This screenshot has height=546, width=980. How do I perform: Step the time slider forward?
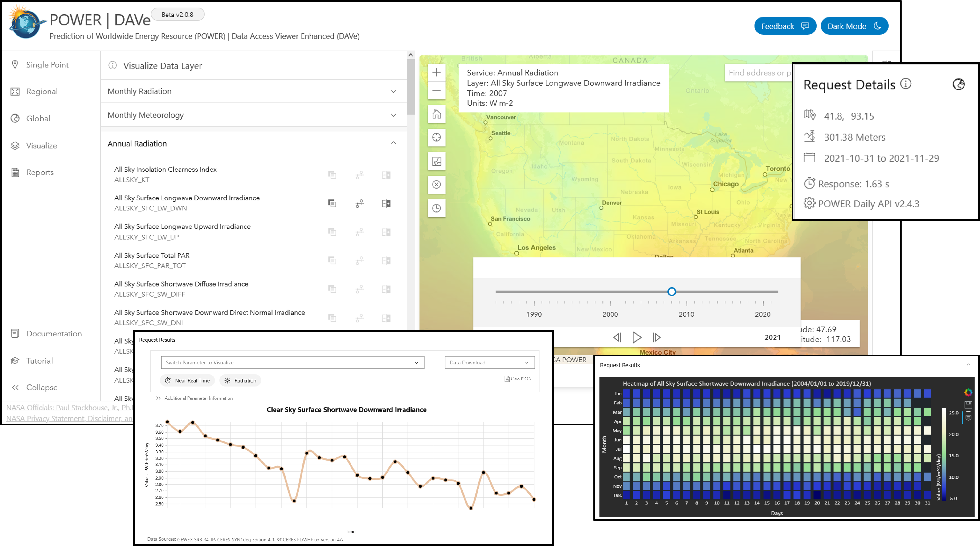[x=657, y=337]
